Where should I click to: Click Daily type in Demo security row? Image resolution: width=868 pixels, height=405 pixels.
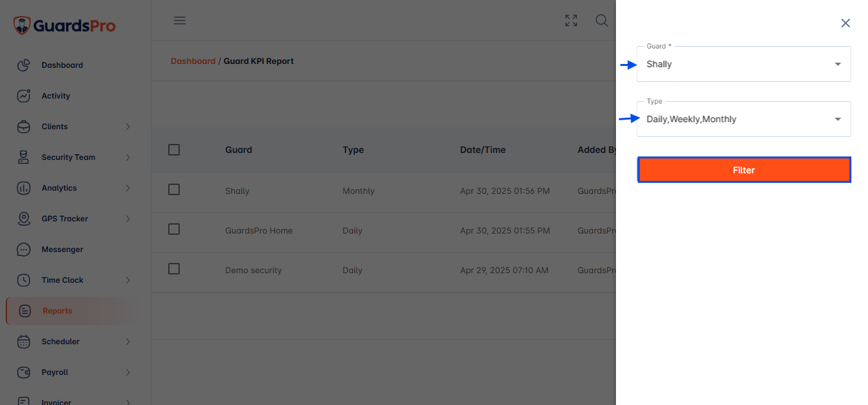click(x=352, y=271)
